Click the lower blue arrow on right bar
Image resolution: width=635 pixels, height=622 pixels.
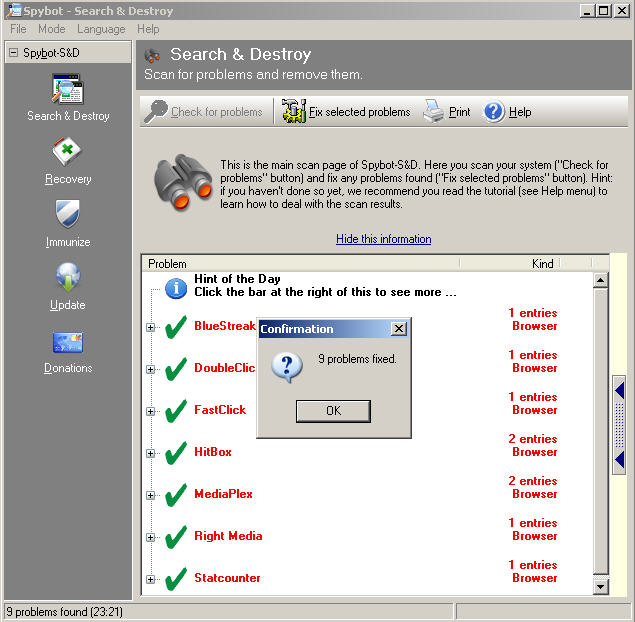(619, 460)
